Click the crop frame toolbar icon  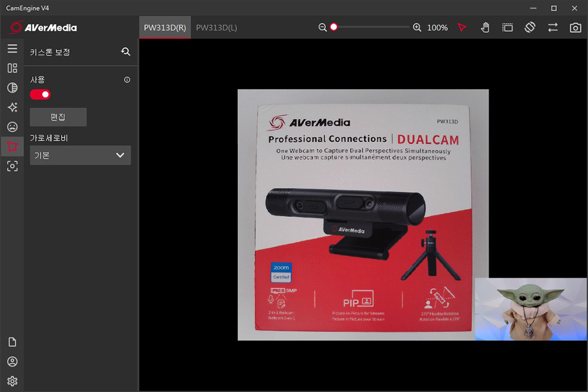click(507, 28)
